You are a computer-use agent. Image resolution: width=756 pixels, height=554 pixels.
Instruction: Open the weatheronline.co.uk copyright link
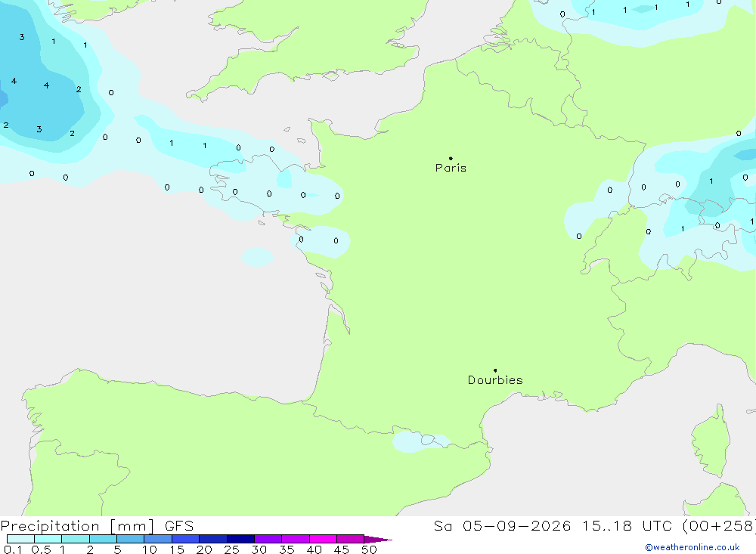[x=692, y=547]
